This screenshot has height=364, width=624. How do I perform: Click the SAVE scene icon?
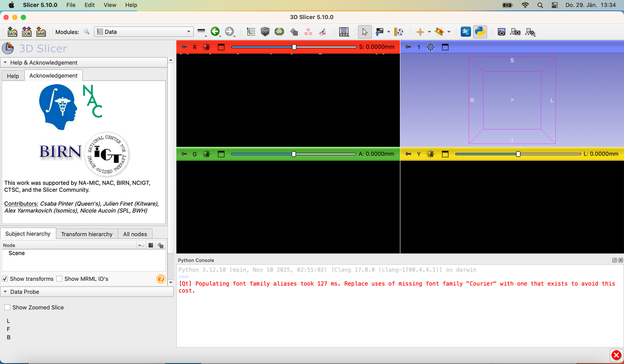click(41, 32)
